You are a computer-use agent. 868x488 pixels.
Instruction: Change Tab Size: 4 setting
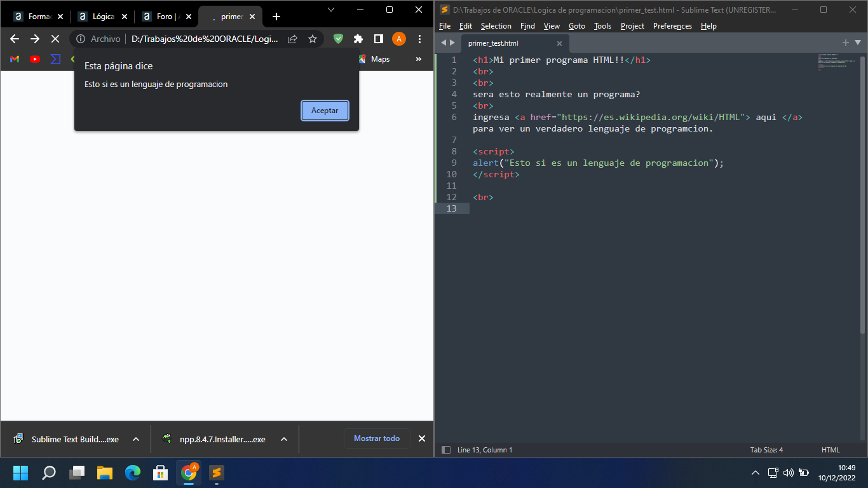(766, 450)
